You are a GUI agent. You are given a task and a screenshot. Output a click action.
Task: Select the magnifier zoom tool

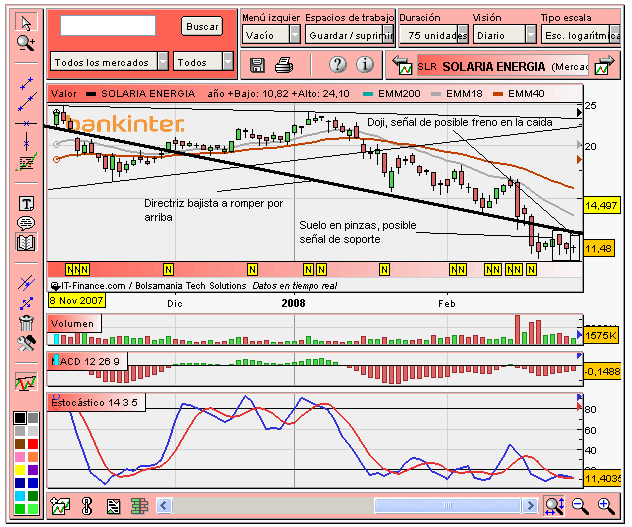[26, 43]
